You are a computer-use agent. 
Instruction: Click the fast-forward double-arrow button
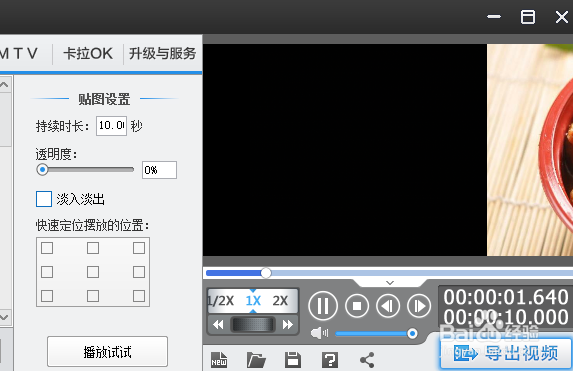[x=288, y=325]
